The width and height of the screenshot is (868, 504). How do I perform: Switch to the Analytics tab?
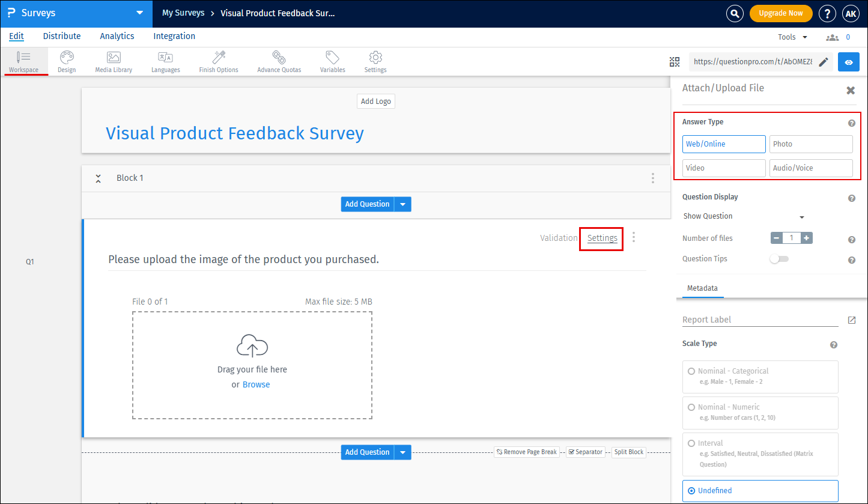coord(117,36)
